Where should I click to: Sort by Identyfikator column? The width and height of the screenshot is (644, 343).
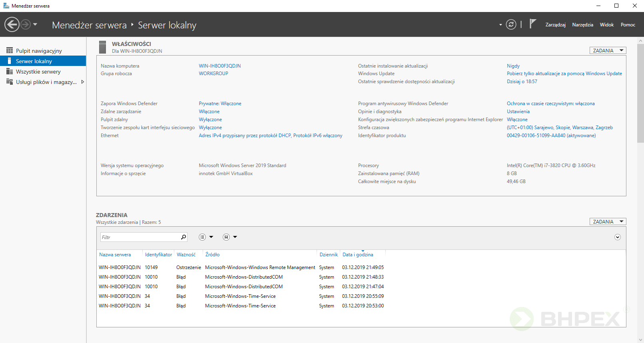(x=158, y=255)
